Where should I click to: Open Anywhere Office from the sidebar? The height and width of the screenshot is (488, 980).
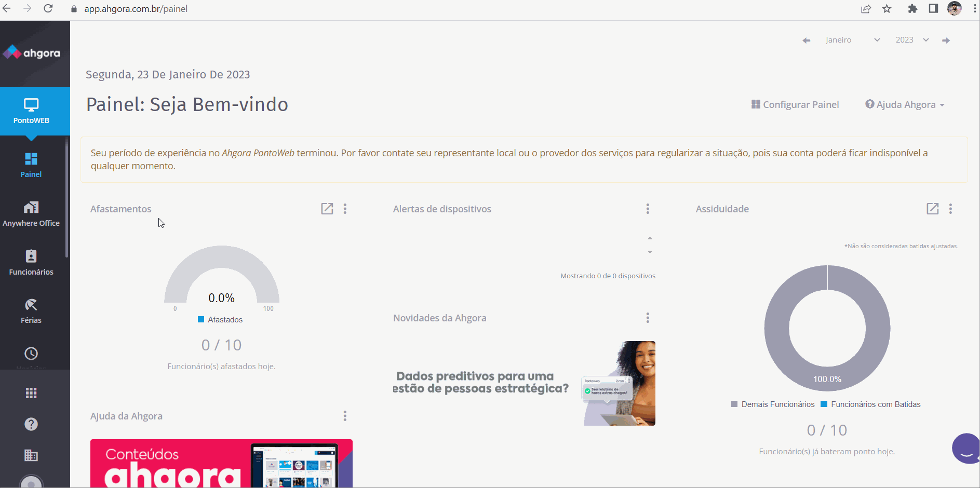31,213
